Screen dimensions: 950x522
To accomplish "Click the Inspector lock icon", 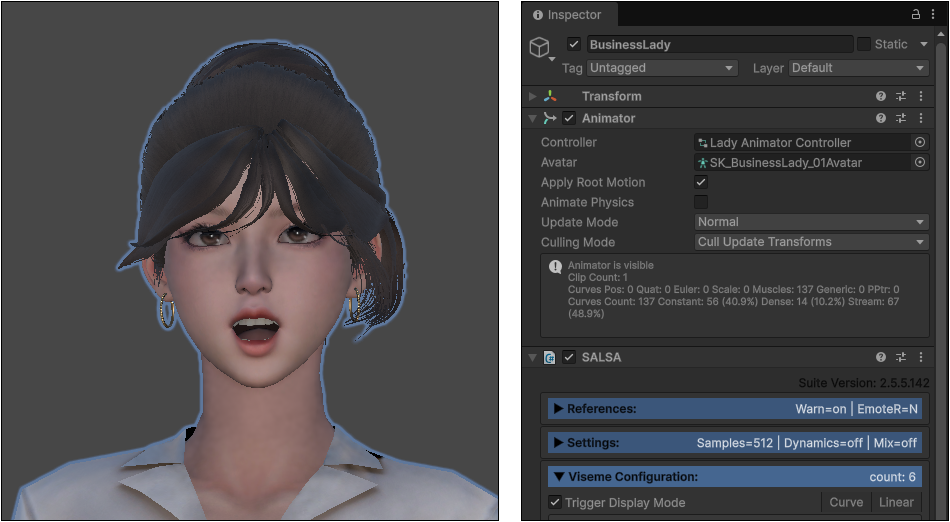I will coord(916,15).
